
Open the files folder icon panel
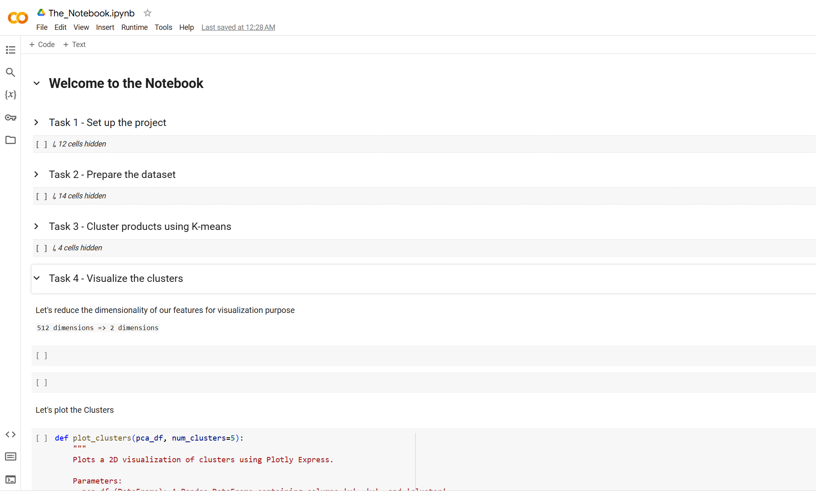[x=11, y=140]
